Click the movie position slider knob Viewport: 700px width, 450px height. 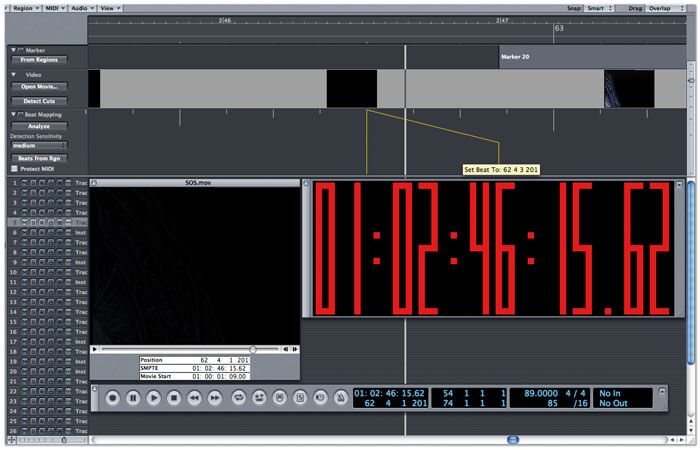pos(253,349)
